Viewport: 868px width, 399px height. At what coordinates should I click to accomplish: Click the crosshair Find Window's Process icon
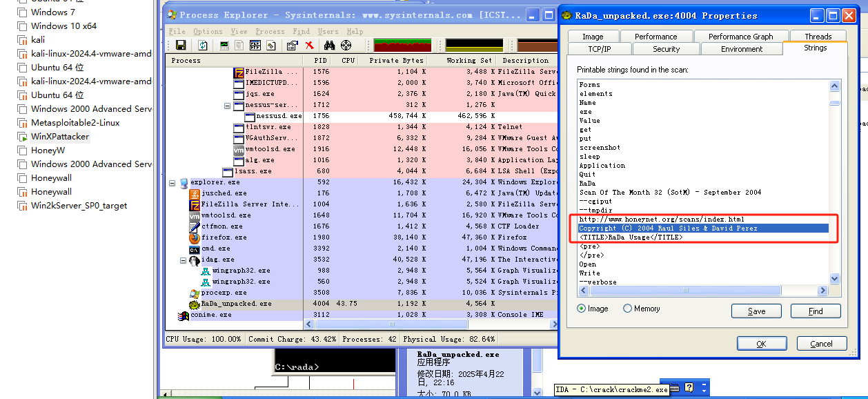click(346, 45)
